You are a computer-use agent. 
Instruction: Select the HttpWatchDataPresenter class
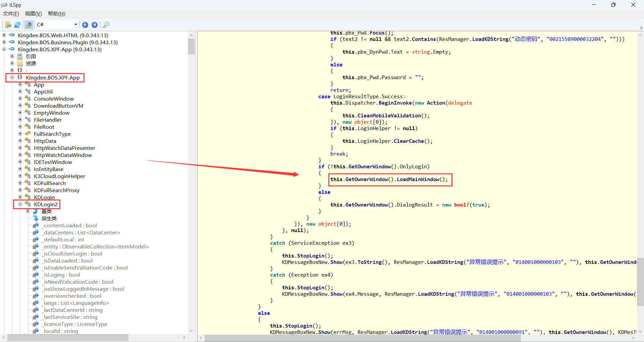(x=64, y=148)
